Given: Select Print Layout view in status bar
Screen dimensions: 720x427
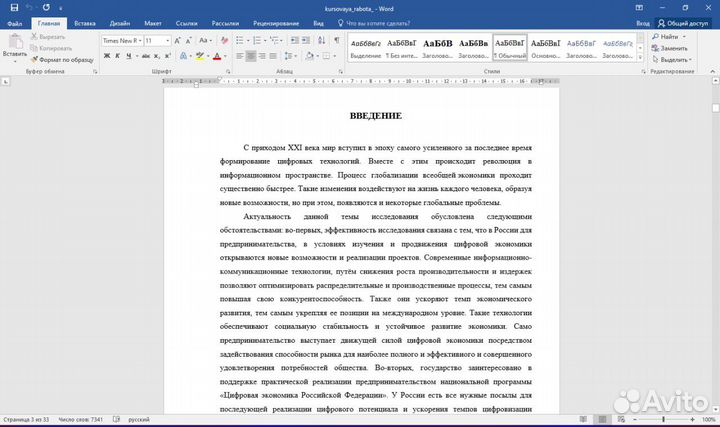Looking at the screenshot, I should [602, 419].
